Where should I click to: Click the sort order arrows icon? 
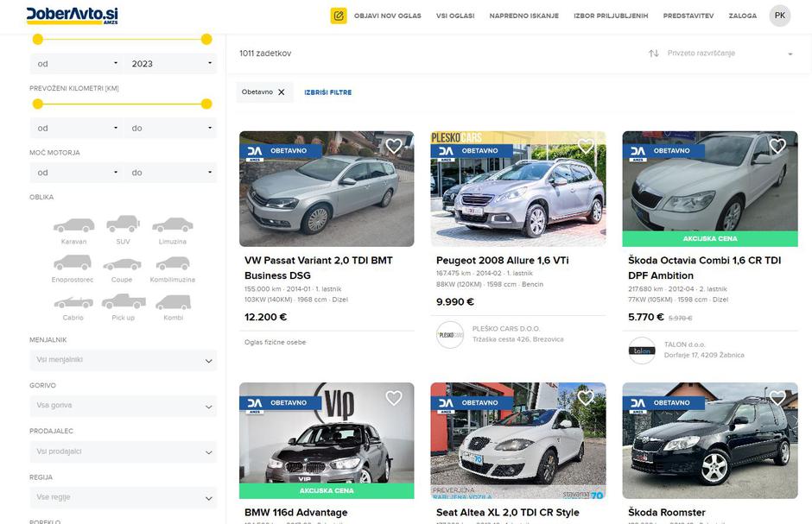pos(654,54)
